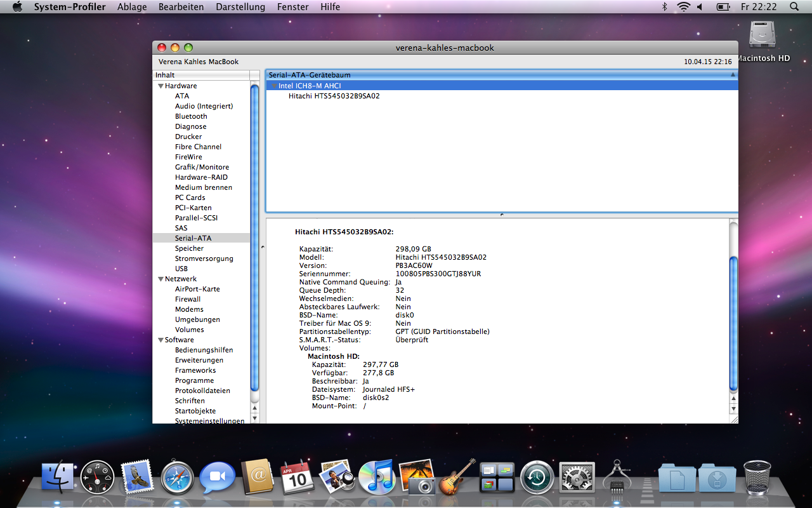Select AirPort-Karte under Netzwerk
Image resolution: width=812 pixels, height=508 pixels.
pos(197,289)
